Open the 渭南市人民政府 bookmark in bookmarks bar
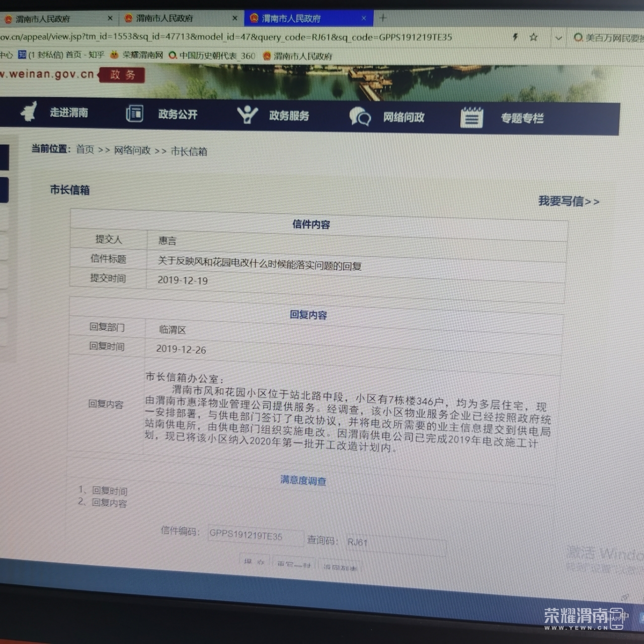 [x=297, y=56]
